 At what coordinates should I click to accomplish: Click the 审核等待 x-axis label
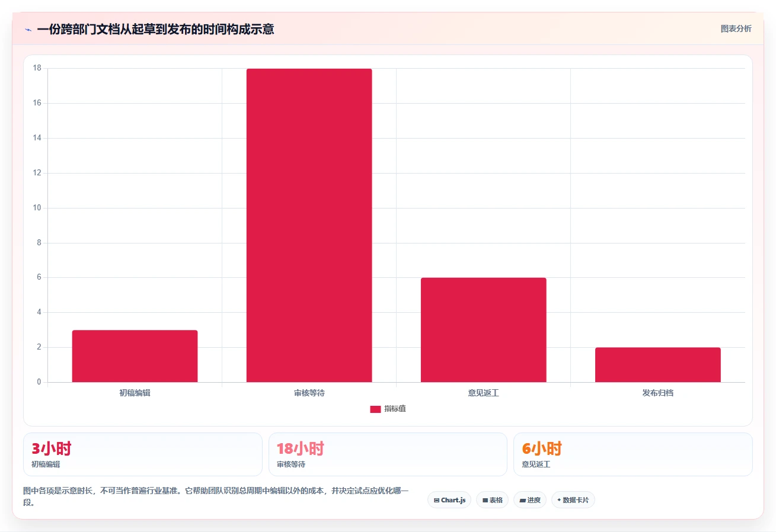point(309,393)
